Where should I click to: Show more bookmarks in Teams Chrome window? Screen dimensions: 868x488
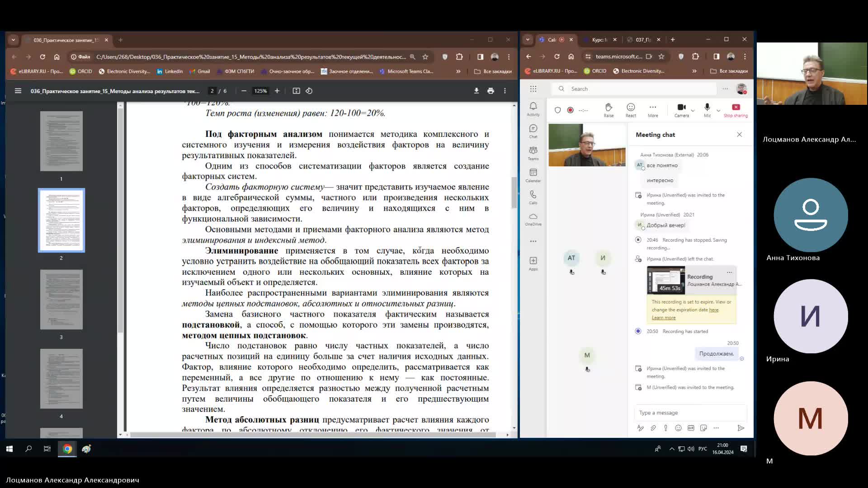(x=694, y=71)
